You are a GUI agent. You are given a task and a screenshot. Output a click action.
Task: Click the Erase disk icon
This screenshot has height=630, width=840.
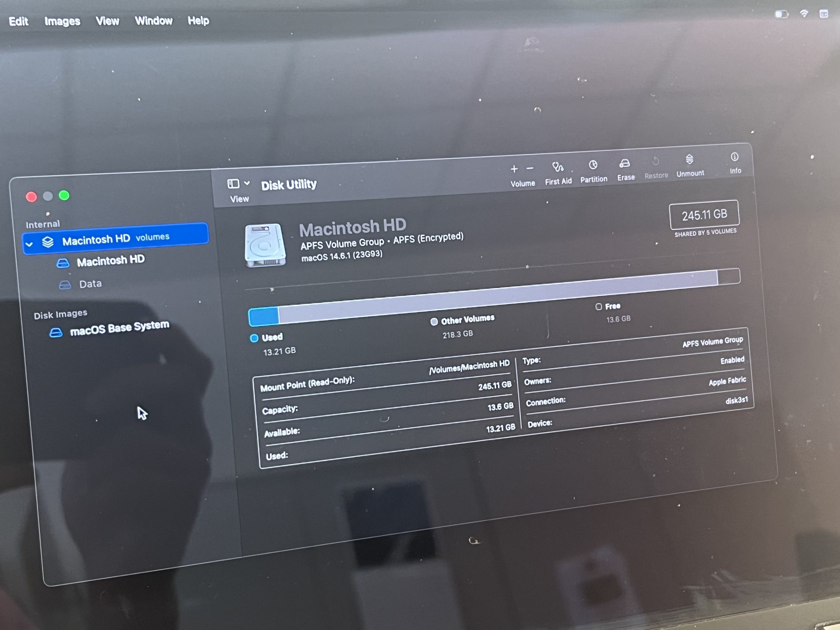pos(625,163)
